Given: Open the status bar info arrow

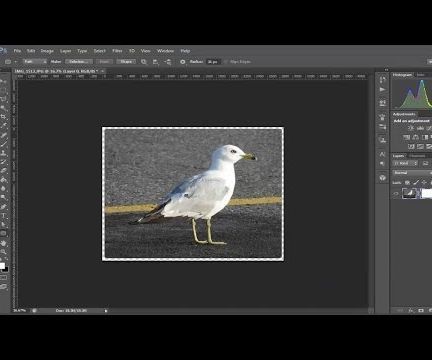Looking at the screenshot, I should [106, 311].
